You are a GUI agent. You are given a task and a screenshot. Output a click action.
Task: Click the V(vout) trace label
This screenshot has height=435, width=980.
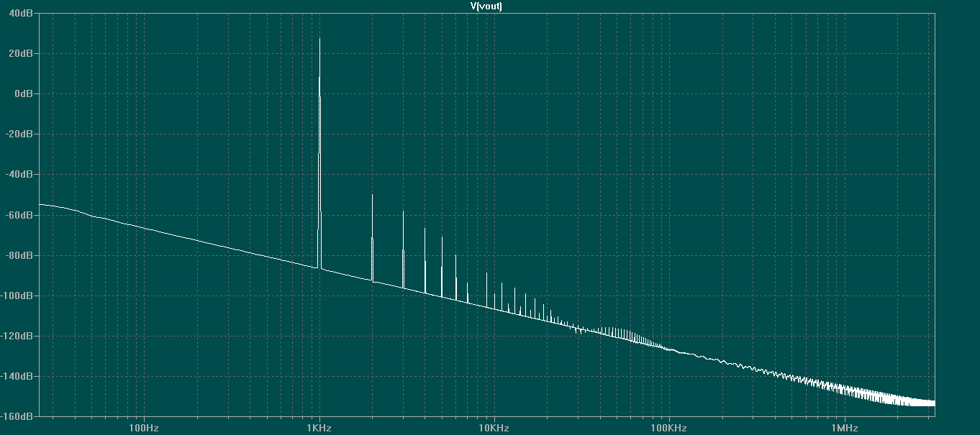pyautogui.click(x=486, y=6)
